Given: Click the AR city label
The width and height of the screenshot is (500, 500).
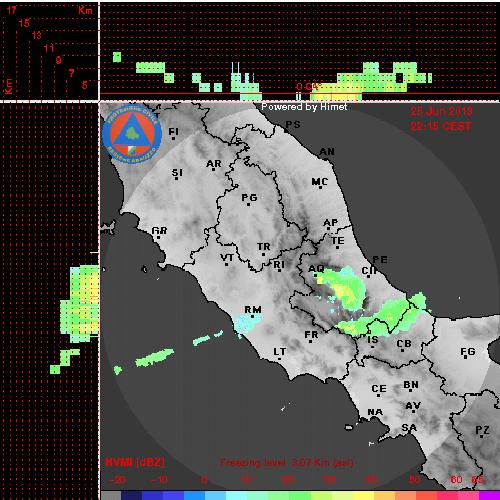Looking at the screenshot, I should pyautogui.click(x=214, y=164).
